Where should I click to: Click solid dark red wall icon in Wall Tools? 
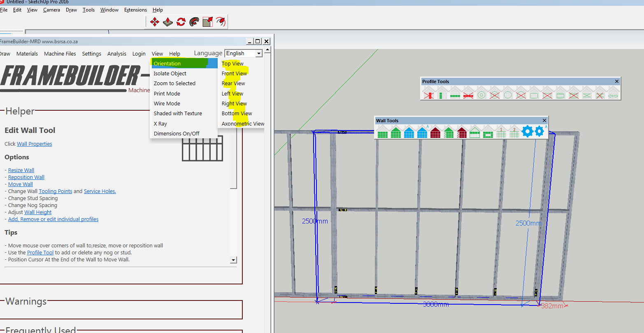(435, 132)
